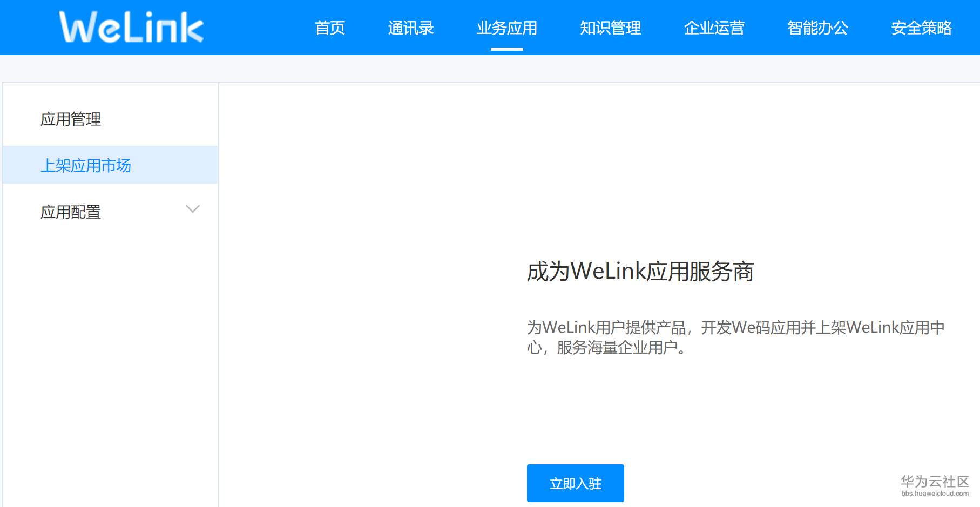The image size is (980, 507).
Task: Open the 安全策略 tab
Action: 922,28
